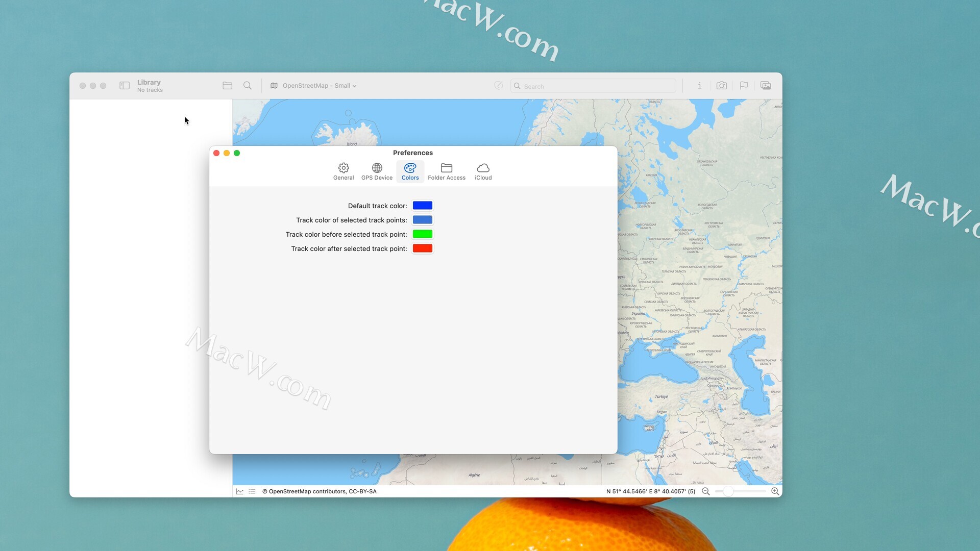This screenshot has width=980, height=551.
Task: Edit the green before-selected-point color
Action: point(423,234)
